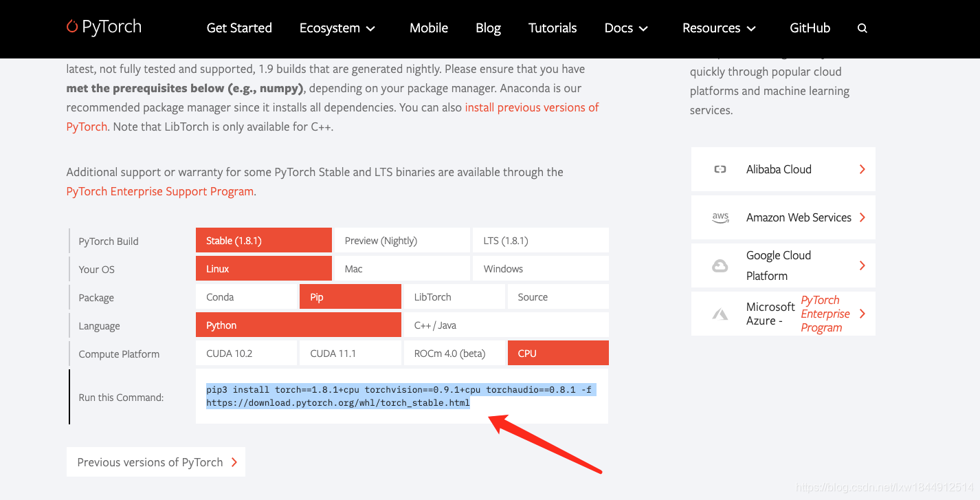Click the Alibaba Cloud logo icon
The width and height of the screenshot is (980, 500).
(x=720, y=169)
